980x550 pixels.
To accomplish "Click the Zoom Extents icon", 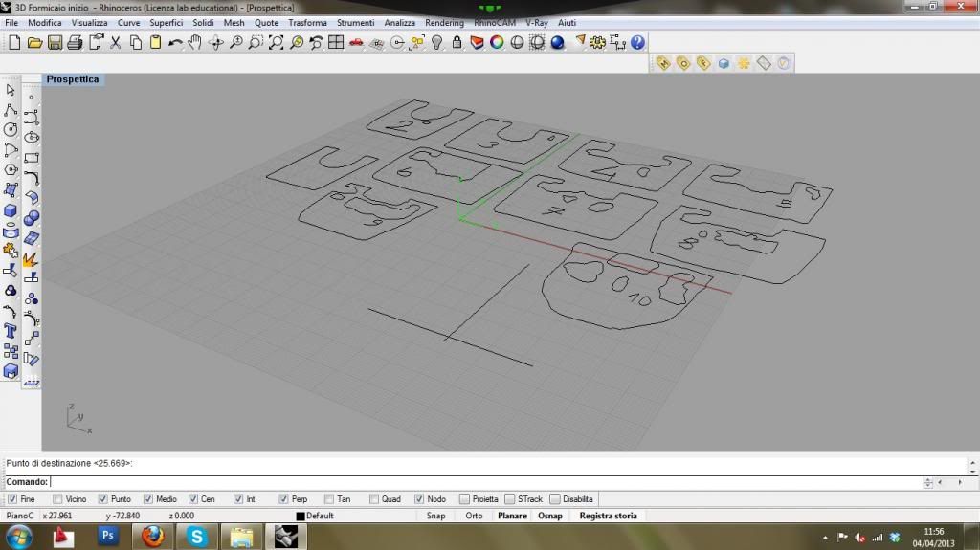I will [x=277, y=42].
